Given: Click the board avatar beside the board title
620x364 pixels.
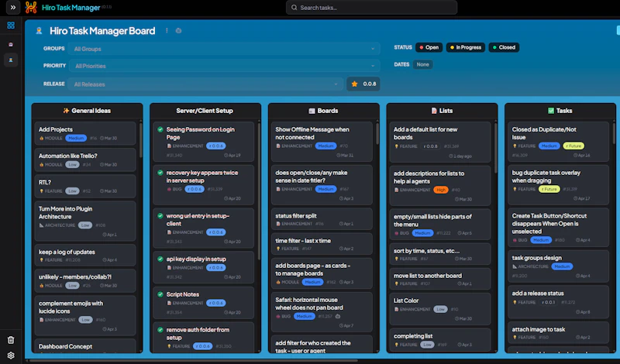Looking at the screenshot, I should 39,30.
